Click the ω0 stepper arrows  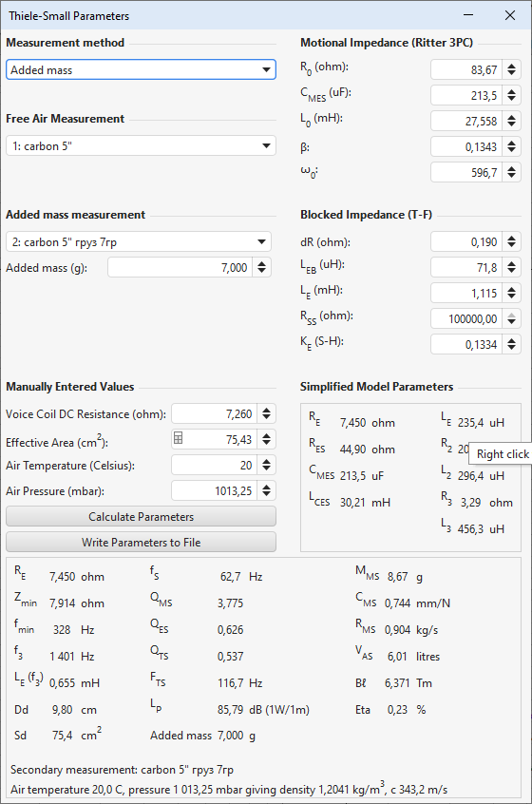click(x=511, y=172)
